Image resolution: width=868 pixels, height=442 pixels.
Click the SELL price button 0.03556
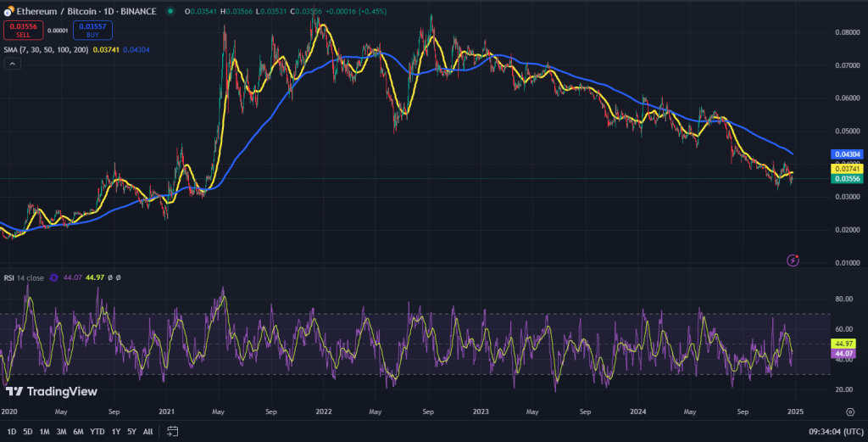click(x=23, y=30)
